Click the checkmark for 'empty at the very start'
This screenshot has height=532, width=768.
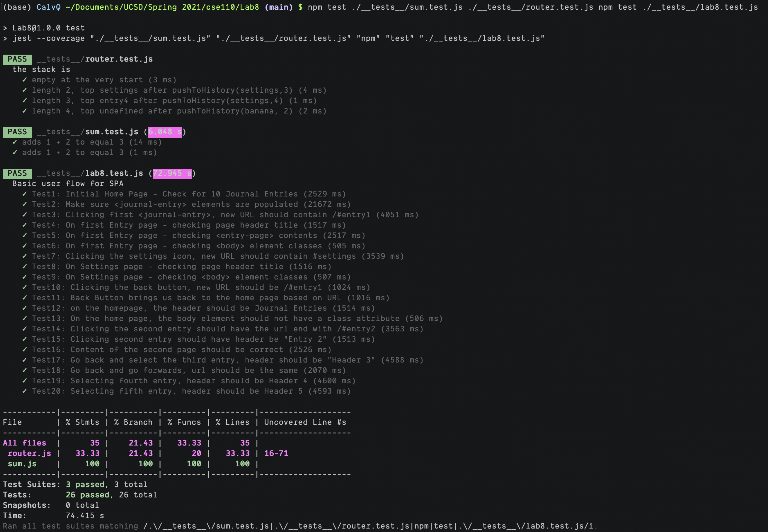(25, 80)
